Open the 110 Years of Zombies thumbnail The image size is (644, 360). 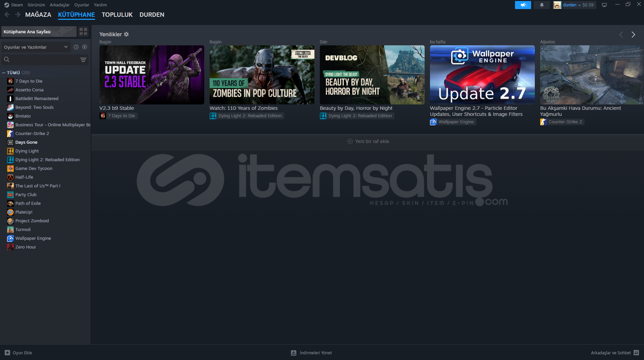click(x=262, y=75)
